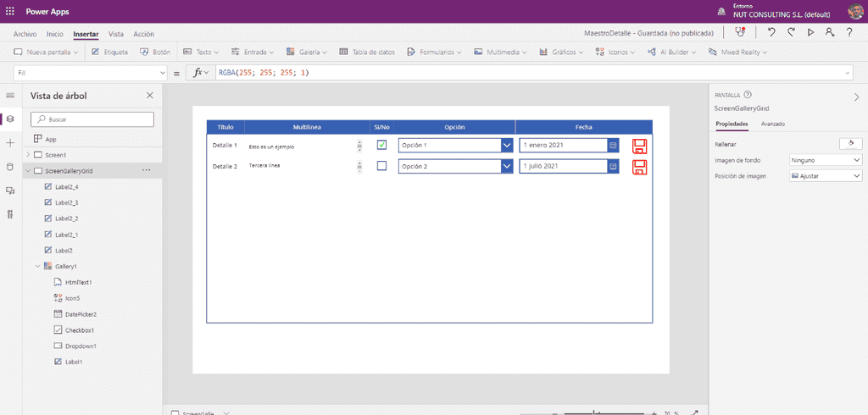Expand Screen1 in the tree
This screenshot has width=868, height=415.
point(28,155)
